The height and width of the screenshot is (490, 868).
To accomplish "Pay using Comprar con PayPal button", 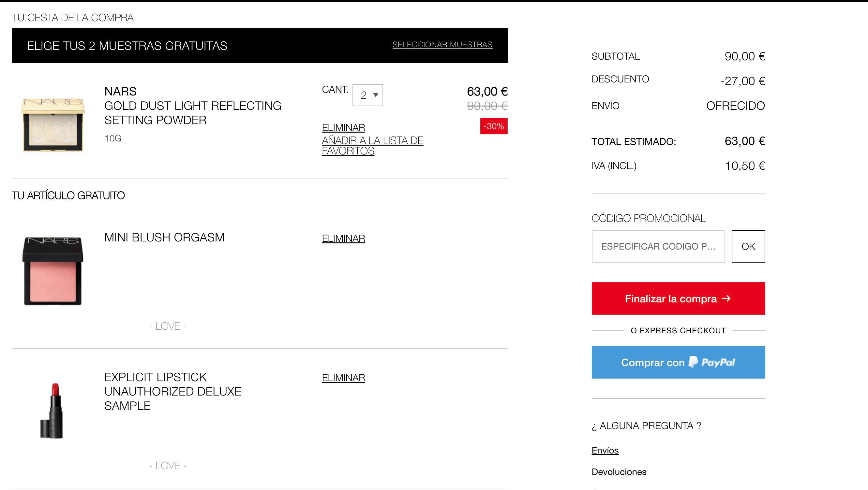I will (678, 362).
